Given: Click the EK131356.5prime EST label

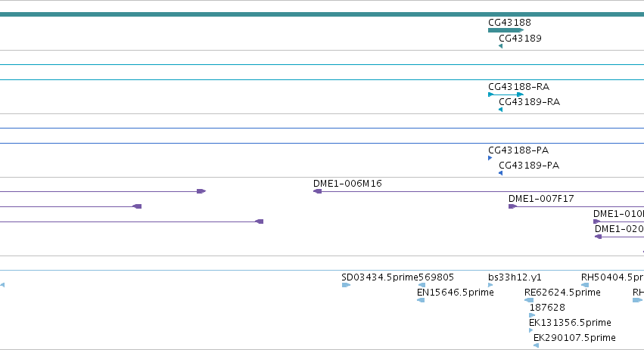Looking at the screenshot, I should click(x=570, y=323).
